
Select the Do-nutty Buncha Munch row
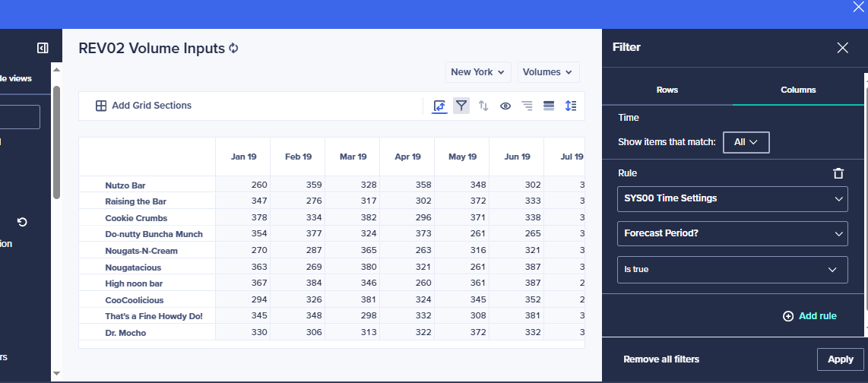coord(154,234)
